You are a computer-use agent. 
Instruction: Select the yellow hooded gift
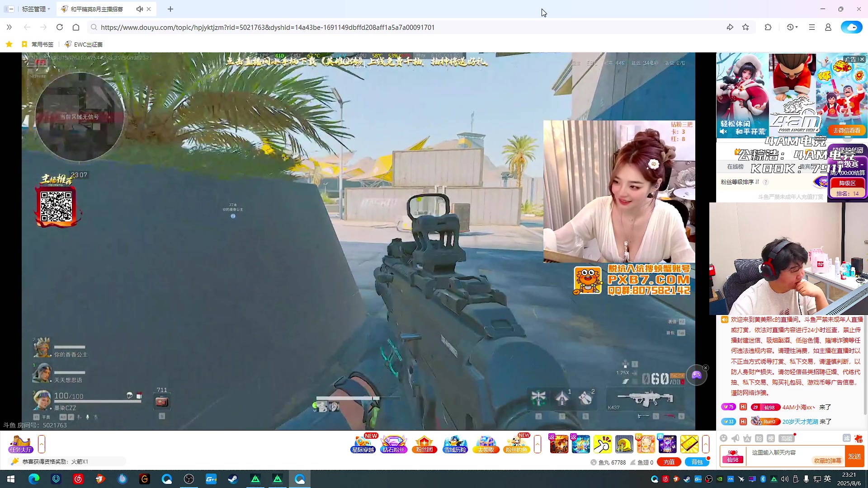coord(624,444)
